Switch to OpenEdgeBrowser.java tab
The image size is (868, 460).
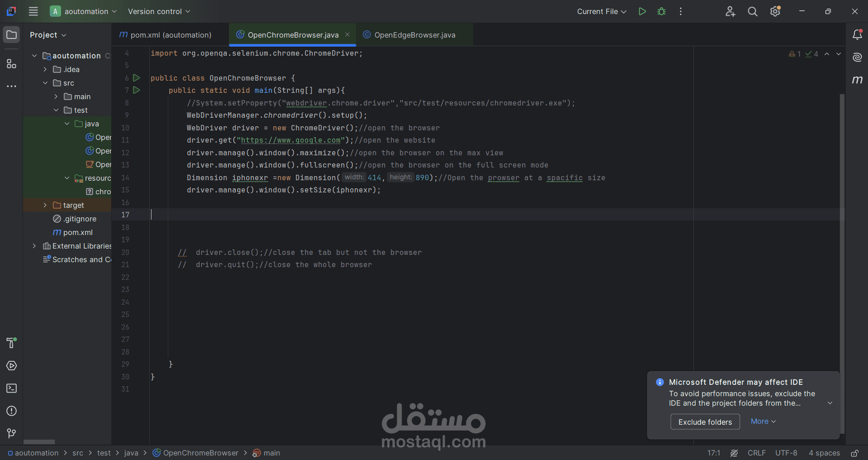pyautogui.click(x=414, y=35)
